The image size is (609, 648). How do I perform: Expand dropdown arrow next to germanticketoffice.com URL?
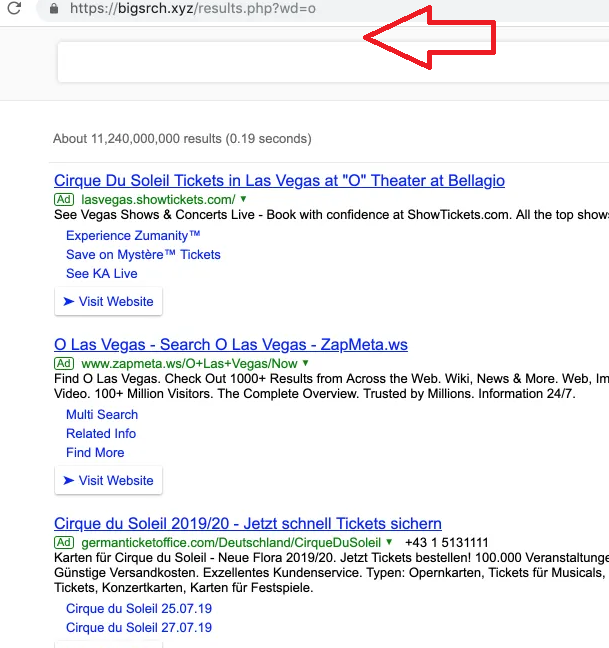click(x=389, y=542)
